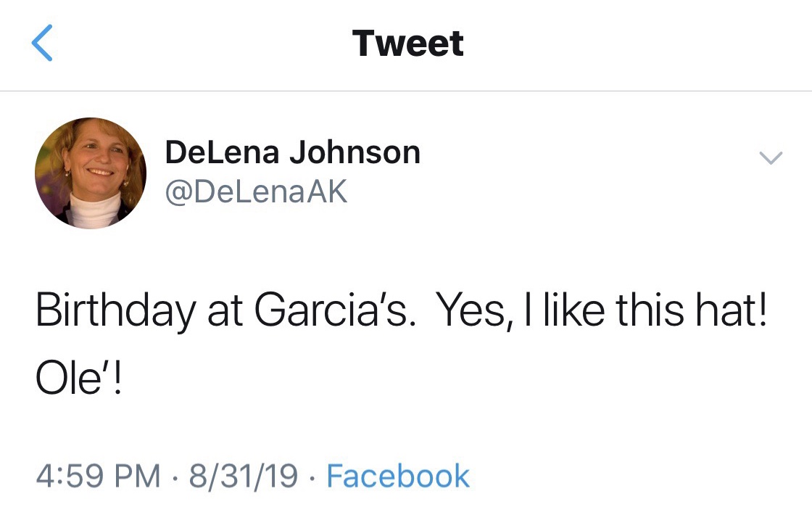Screen dimensions: 812x507
Task: Select the word "at" before Garcia's
Action: click(x=225, y=312)
